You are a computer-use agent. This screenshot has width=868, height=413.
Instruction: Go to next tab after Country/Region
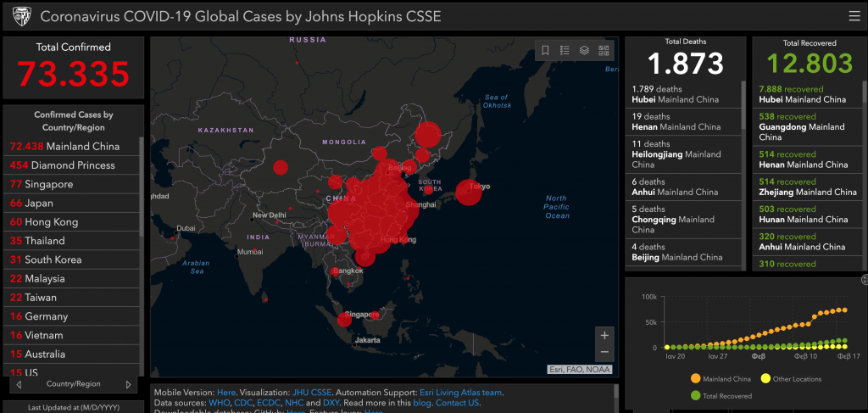(129, 384)
